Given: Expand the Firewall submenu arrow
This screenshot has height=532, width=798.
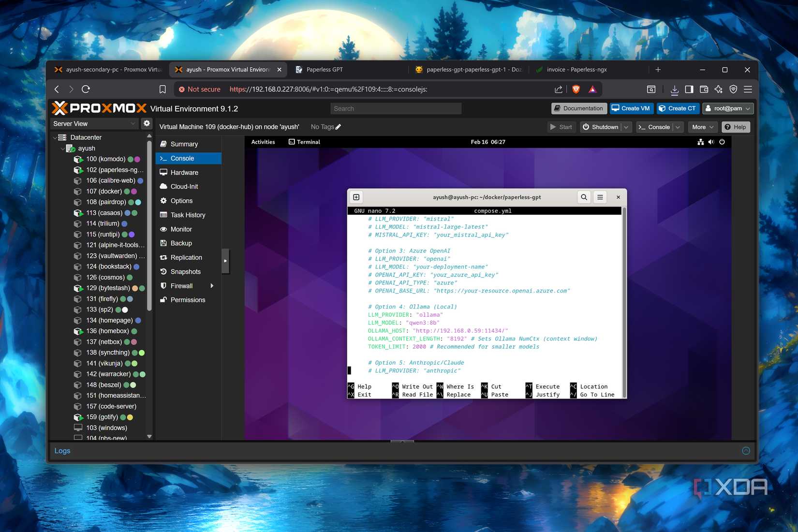Looking at the screenshot, I should click(212, 286).
